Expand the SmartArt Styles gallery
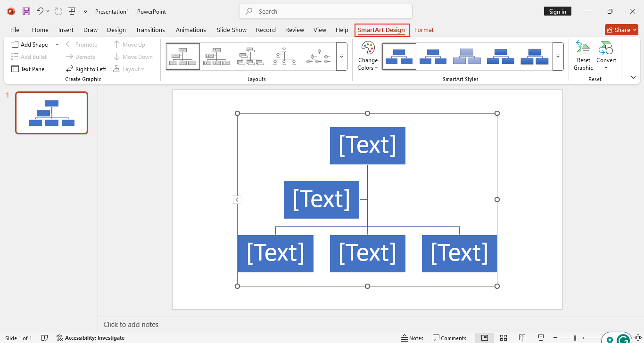The width and height of the screenshot is (644, 343). [x=558, y=56]
